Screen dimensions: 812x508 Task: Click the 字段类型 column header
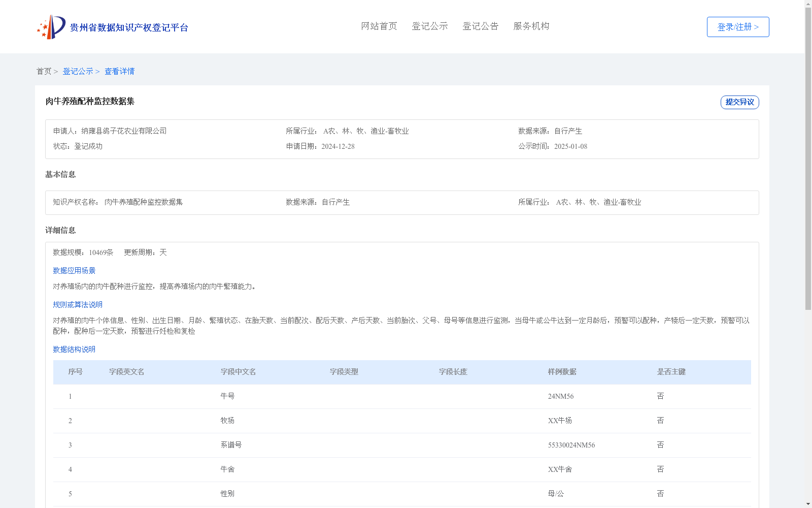coord(344,372)
